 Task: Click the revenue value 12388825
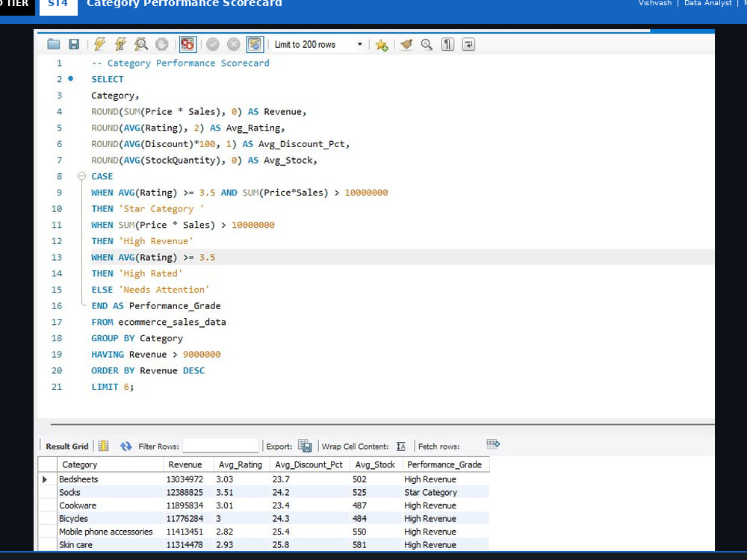tap(185, 492)
